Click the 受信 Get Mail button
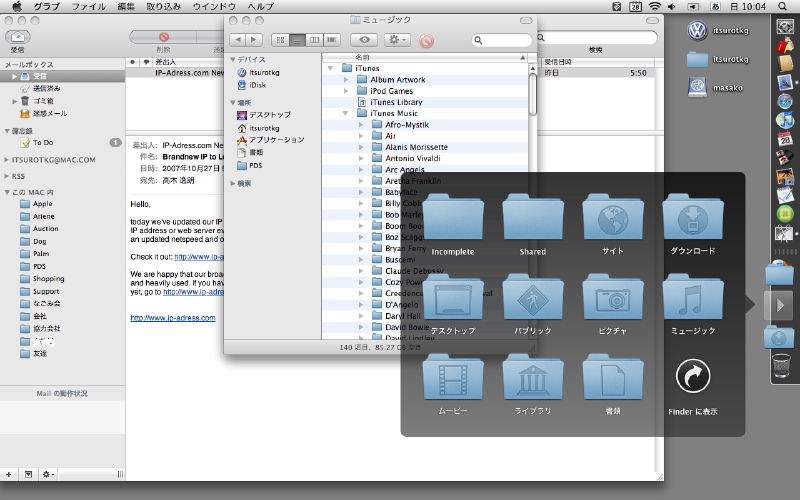The image size is (800, 500). coord(18,37)
